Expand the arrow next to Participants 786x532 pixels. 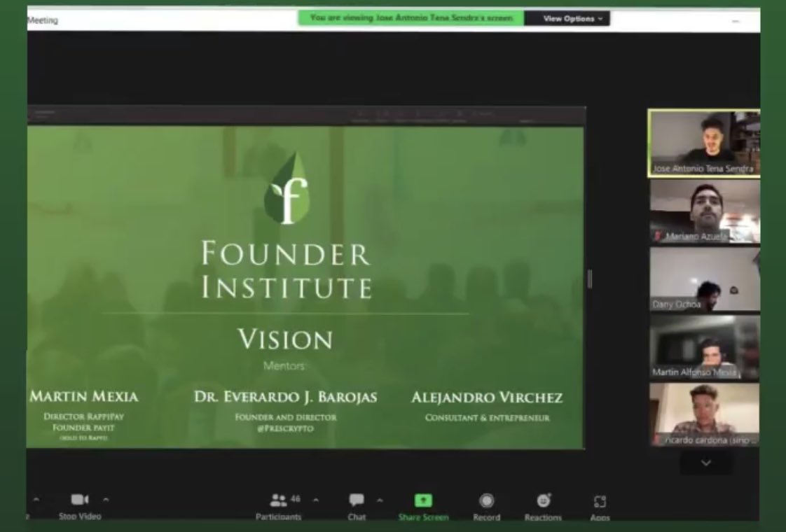pos(316,500)
